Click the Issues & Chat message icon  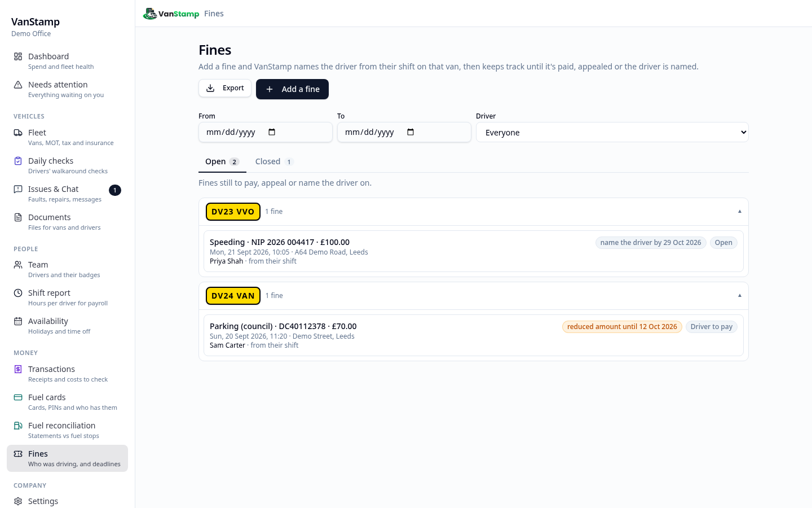point(18,189)
